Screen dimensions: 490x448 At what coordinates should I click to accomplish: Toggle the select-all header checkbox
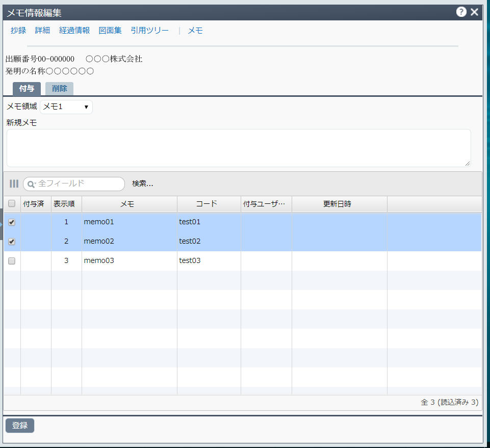(x=12, y=204)
